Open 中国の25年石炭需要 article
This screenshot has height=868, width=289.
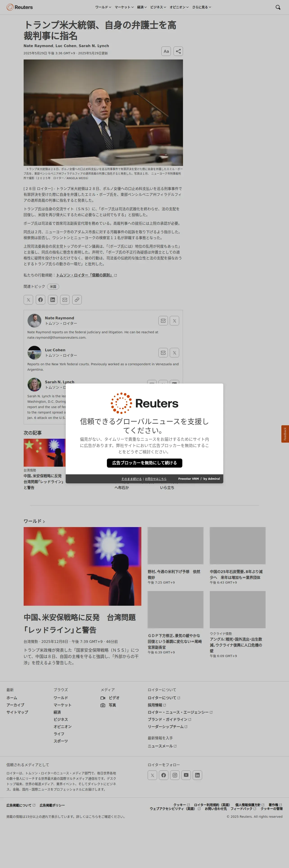pos(236,574)
